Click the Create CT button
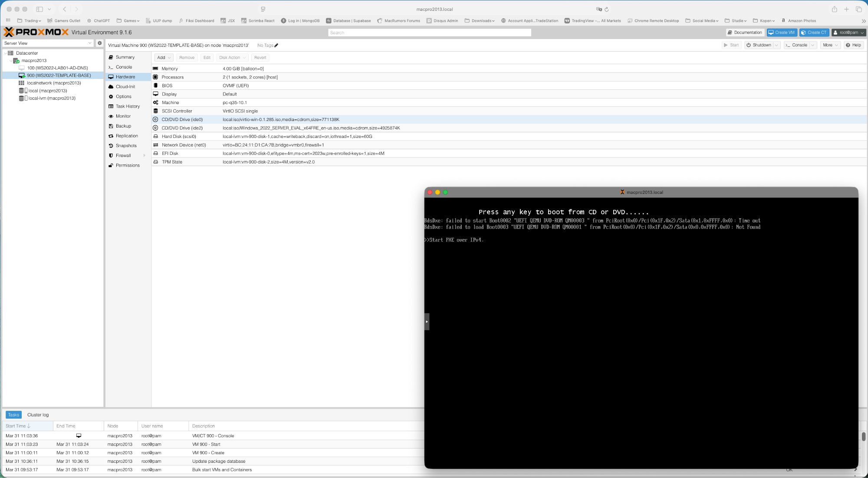 (814, 32)
